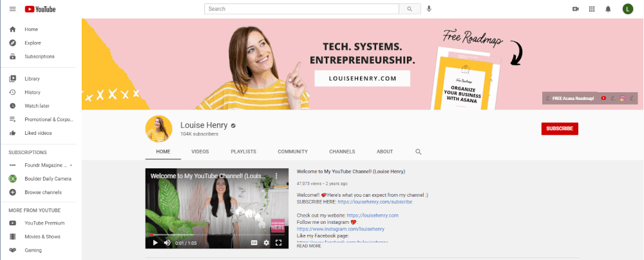Open the Create video camera icon
Screen dimensions: 644x260
click(x=575, y=9)
